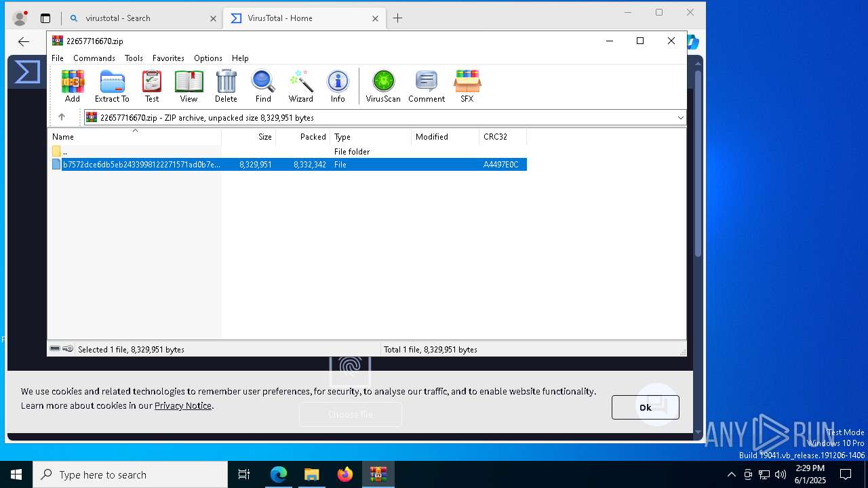
Task: Open the Commands menu
Action: (94, 58)
